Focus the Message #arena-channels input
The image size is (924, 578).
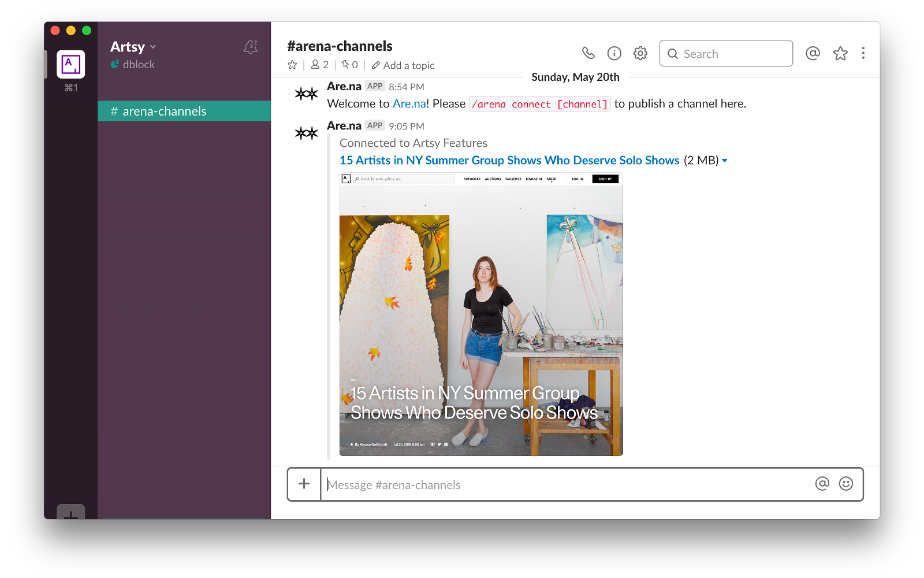(566, 485)
